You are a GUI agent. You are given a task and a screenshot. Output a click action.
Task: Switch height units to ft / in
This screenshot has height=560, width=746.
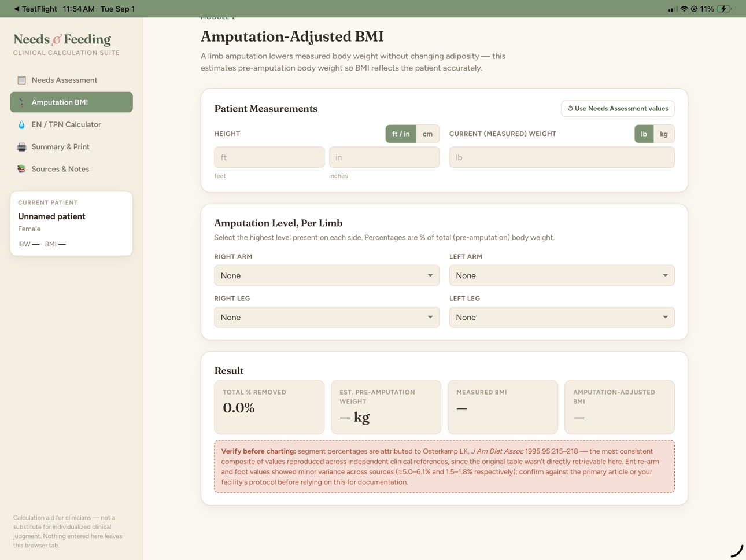401,134
